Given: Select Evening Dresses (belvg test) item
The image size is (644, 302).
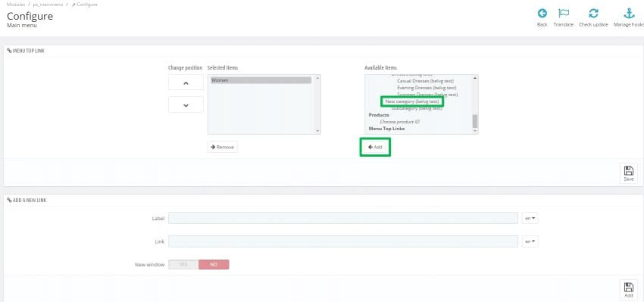Looking at the screenshot, I should click(x=427, y=87).
